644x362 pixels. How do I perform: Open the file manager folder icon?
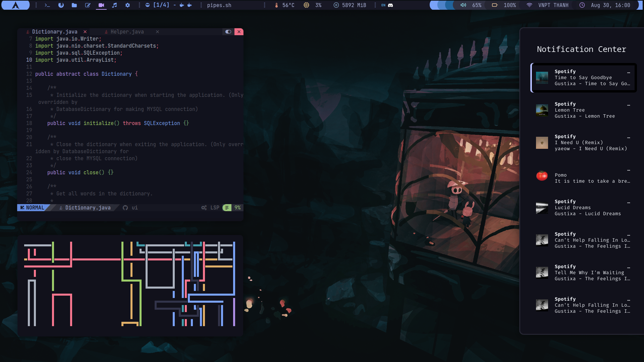74,5
